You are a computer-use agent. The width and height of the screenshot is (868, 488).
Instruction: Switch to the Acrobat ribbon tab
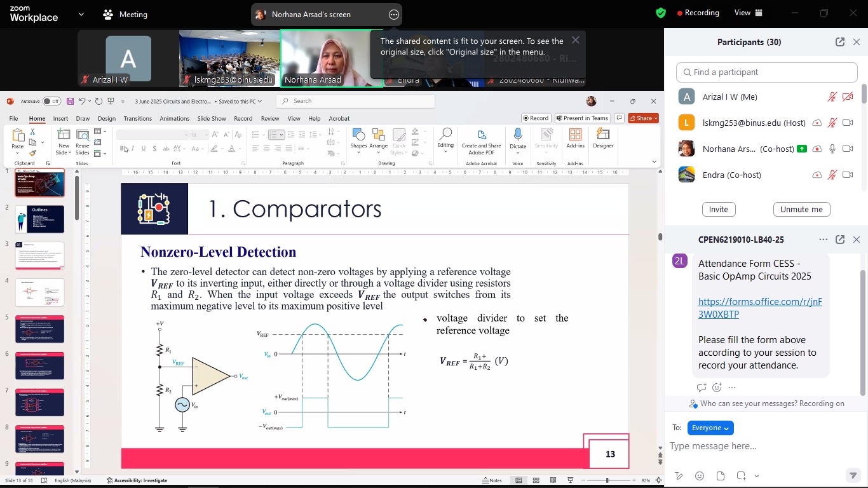[339, 118]
